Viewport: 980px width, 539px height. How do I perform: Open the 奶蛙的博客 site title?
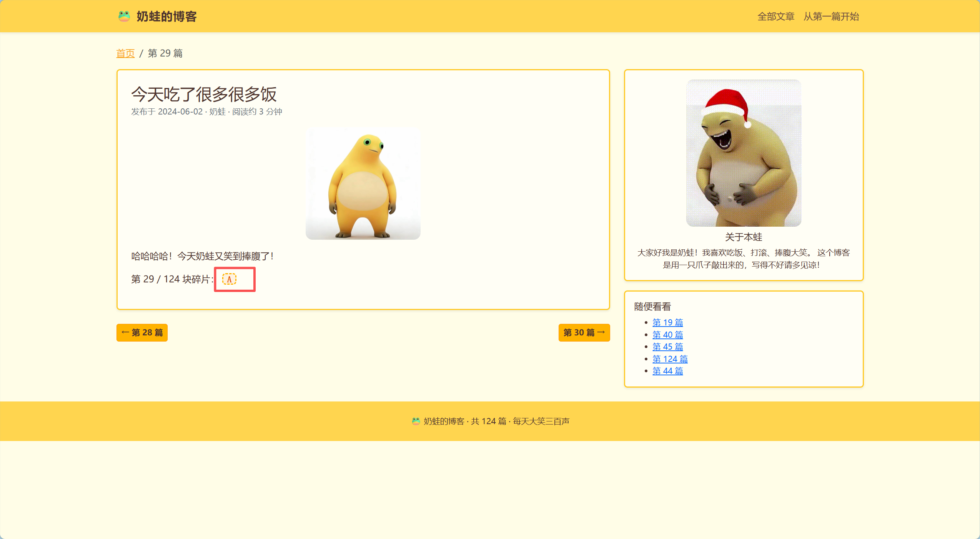click(166, 17)
